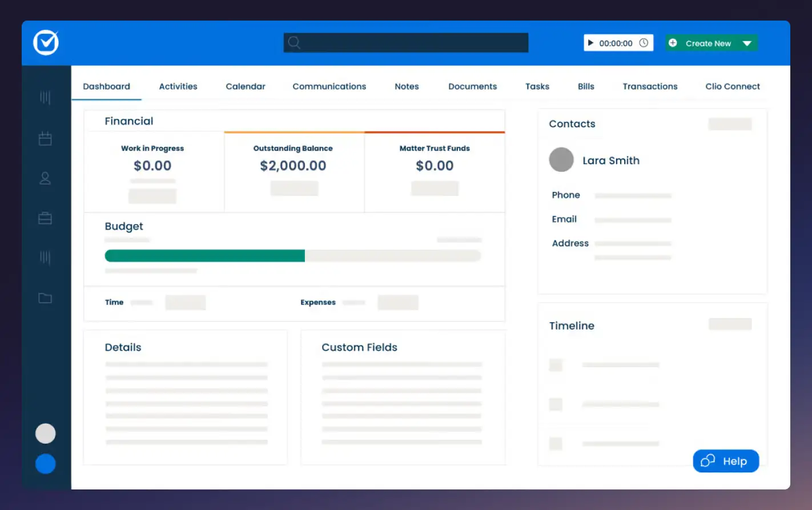Start the timer with the play button
This screenshot has height=510, width=812.
coord(592,42)
